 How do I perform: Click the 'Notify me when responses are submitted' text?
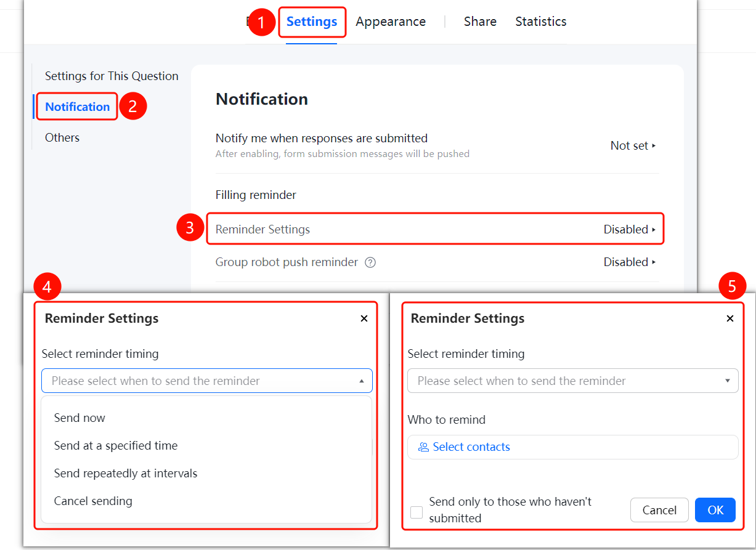point(322,138)
